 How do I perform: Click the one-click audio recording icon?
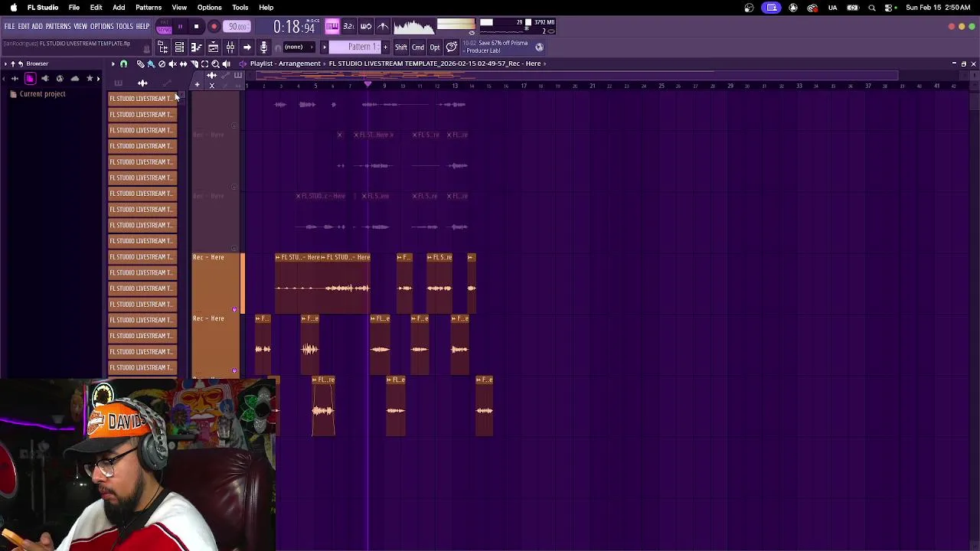point(263,47)
